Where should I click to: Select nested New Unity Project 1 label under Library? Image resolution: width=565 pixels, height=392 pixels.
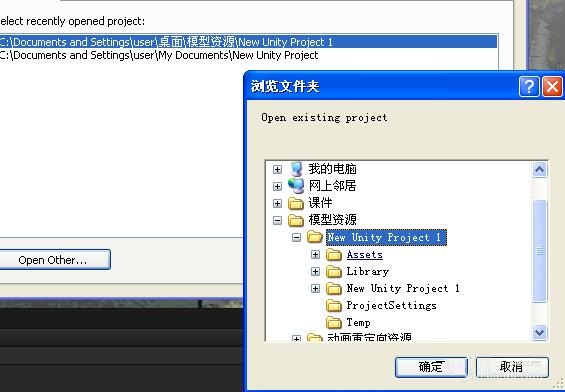click(403, 288)
